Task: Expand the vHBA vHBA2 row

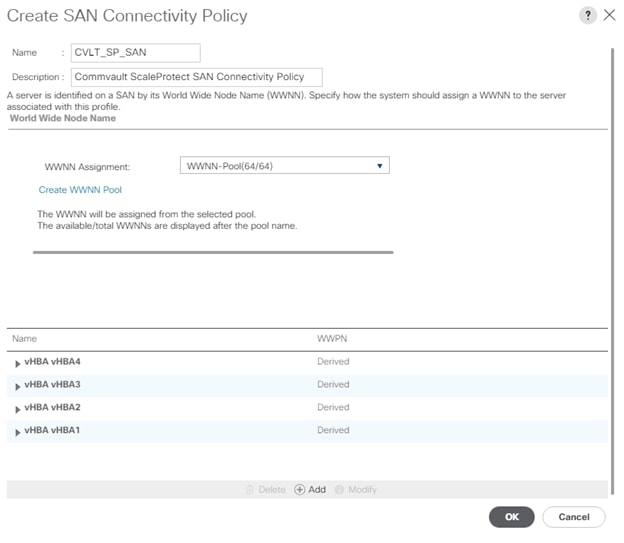Action: coord(18,409)
